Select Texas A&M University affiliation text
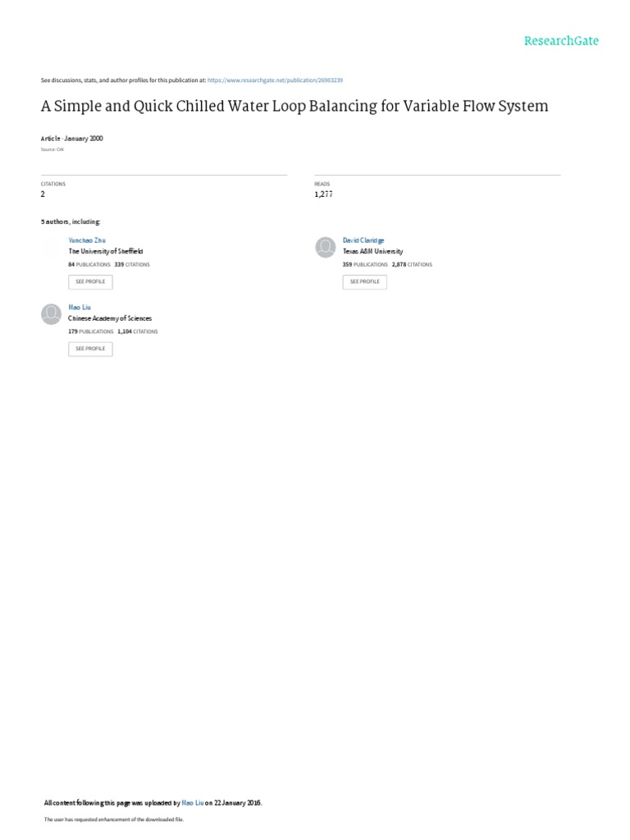This screenshot has height=840, width=630. [x=373, y=251]
